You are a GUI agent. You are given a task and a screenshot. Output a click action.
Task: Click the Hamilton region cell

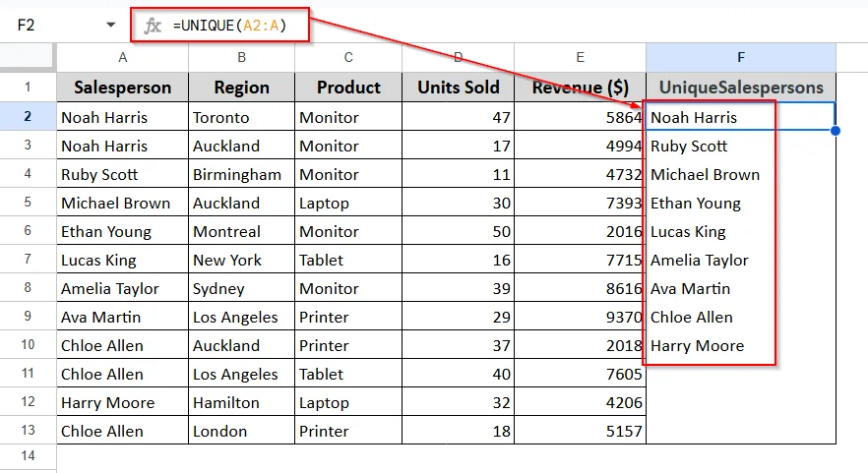click(x=241, y=401)
